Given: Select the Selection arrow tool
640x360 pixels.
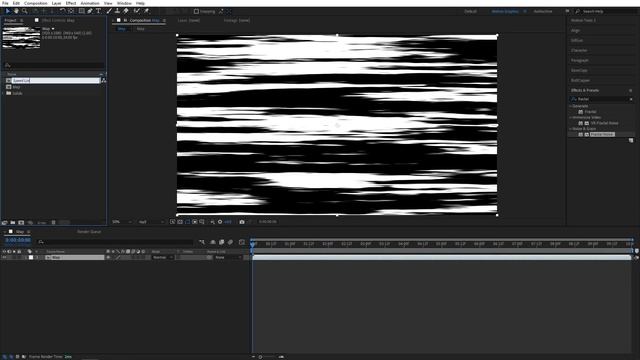Looking at the screenshot, I should point(7,11).
